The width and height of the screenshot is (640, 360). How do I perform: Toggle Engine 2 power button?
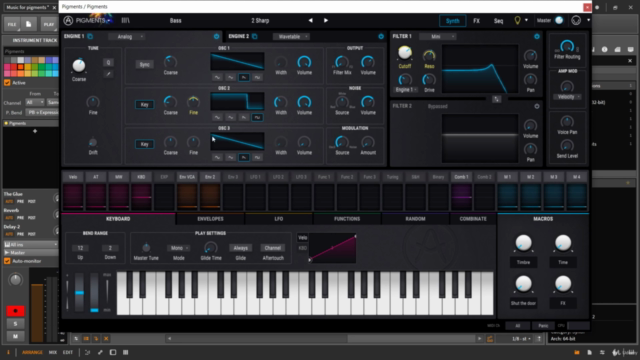pyautogui.click(x=381, y=36)
